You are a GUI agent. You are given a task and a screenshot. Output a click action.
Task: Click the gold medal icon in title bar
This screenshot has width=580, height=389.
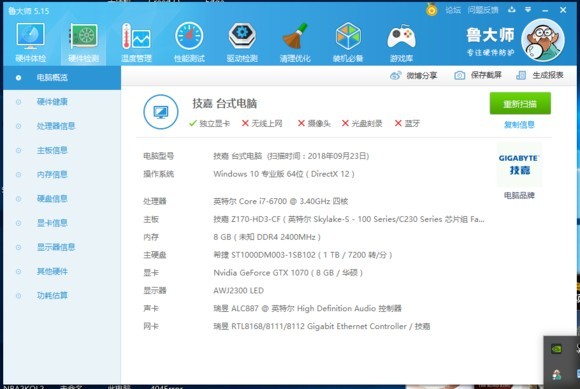(431, 9)
